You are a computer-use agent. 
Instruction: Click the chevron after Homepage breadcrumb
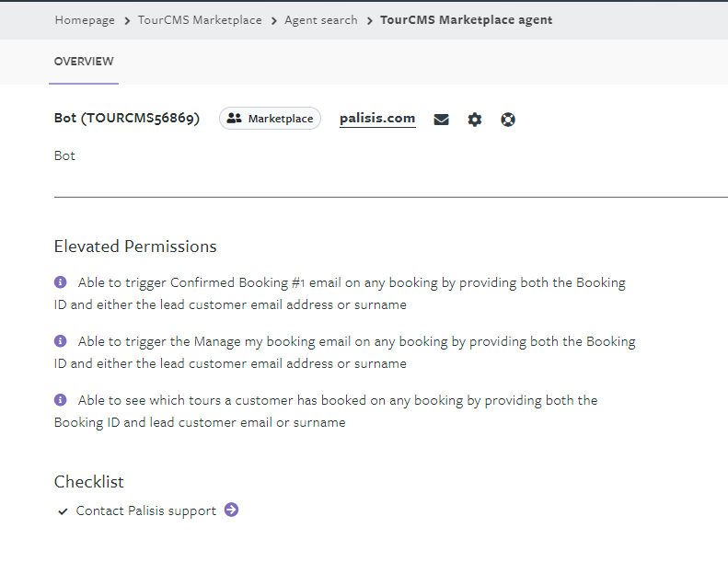[127, 20]
